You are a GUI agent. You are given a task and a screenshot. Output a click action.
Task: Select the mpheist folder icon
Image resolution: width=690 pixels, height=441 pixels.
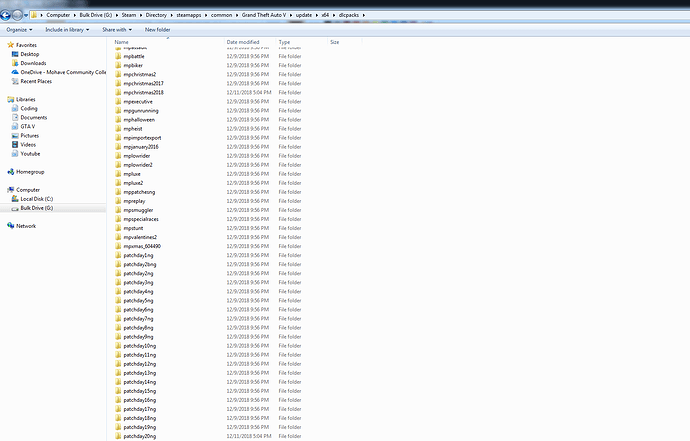point(118,129)
